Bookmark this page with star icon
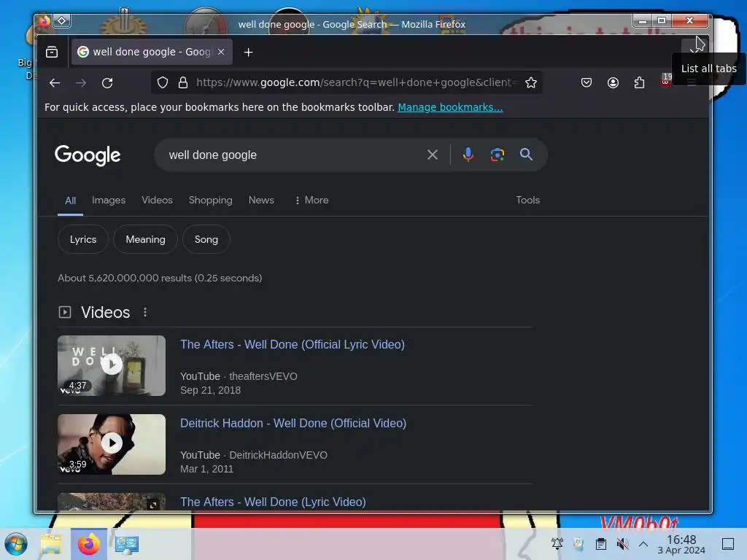The image size is (747, 560). 531,83
